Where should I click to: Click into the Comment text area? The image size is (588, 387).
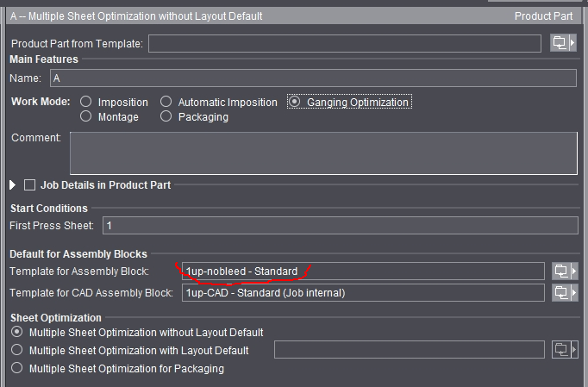click(x=322, y=153)
